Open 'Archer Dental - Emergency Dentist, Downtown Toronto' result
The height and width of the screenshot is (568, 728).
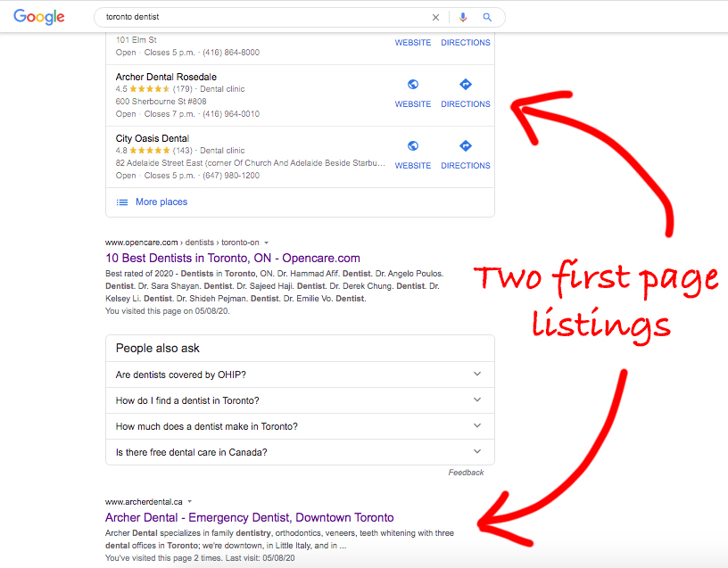(x=249, y=517)
